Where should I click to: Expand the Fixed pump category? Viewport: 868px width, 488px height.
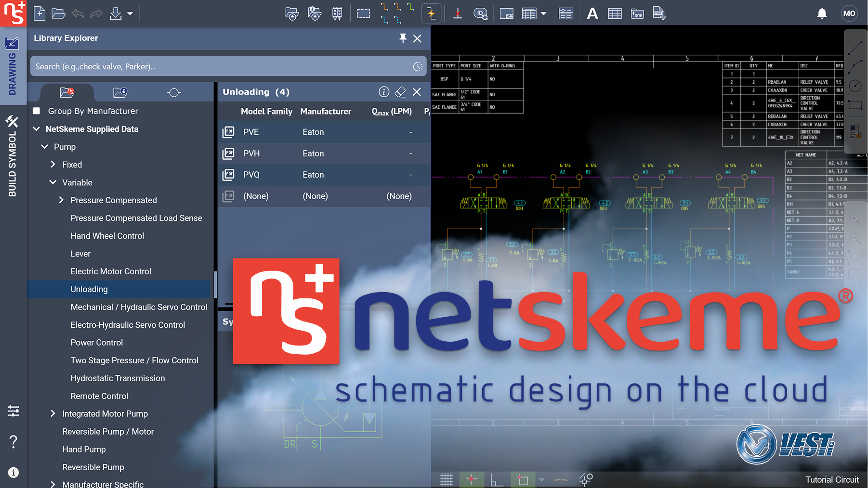click(53, 165)
